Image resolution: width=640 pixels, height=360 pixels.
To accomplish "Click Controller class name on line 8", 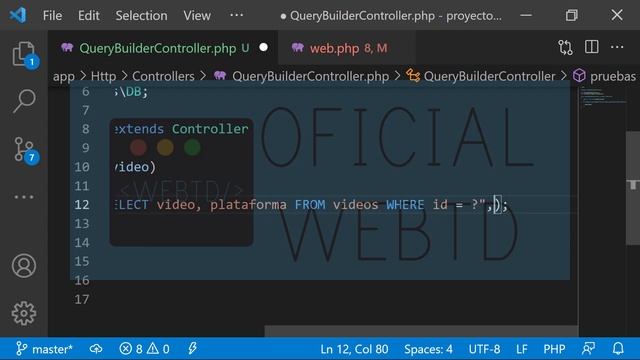I will 210,129.
